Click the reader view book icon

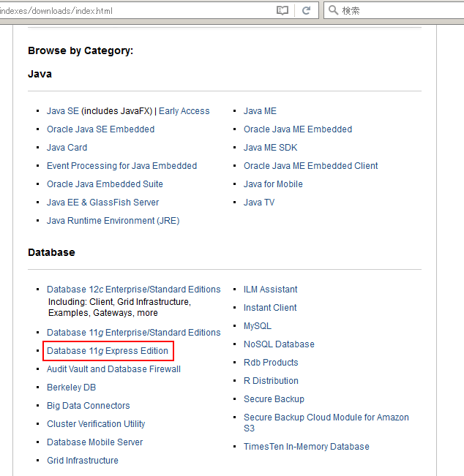click(x=282, y=11)
